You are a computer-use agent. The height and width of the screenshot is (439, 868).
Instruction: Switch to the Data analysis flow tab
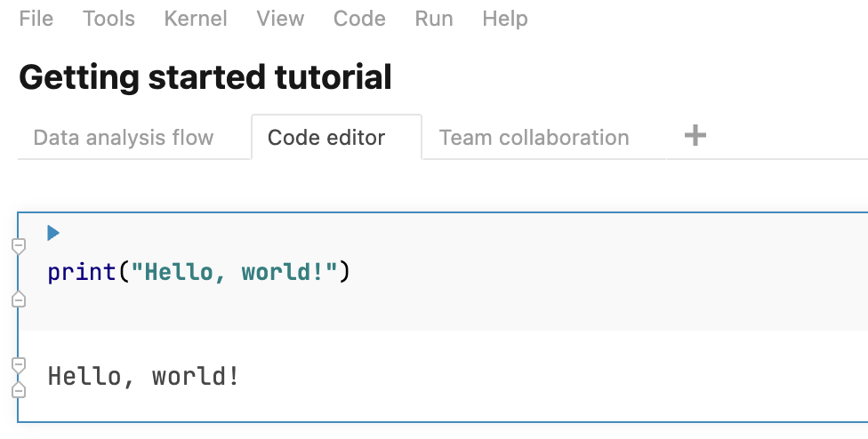[x=124, y=138]
